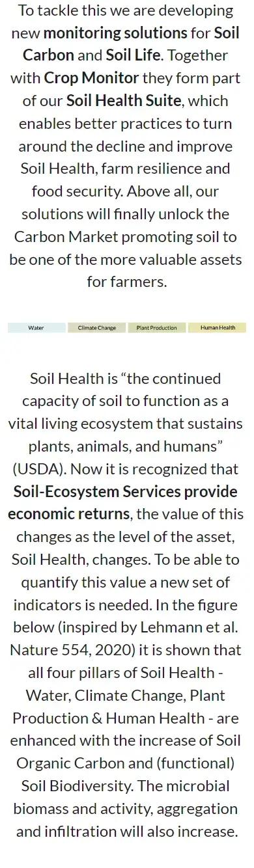Click the 'food security' phrase
The height and width of the screenshot is (868, 254).
click(77, 191)
